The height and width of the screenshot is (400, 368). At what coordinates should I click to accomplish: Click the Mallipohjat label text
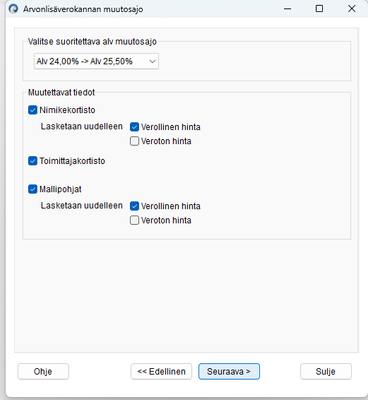point(60,189)
